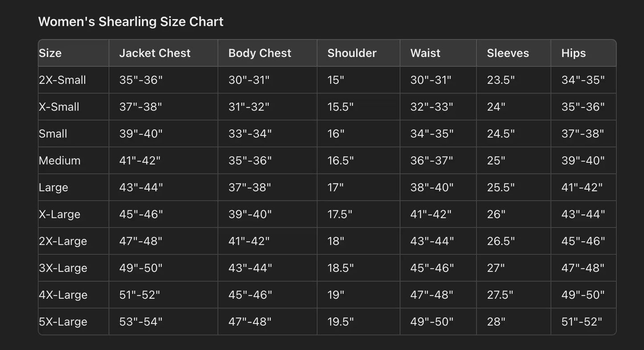Click the Size column header

pos(50,53)
